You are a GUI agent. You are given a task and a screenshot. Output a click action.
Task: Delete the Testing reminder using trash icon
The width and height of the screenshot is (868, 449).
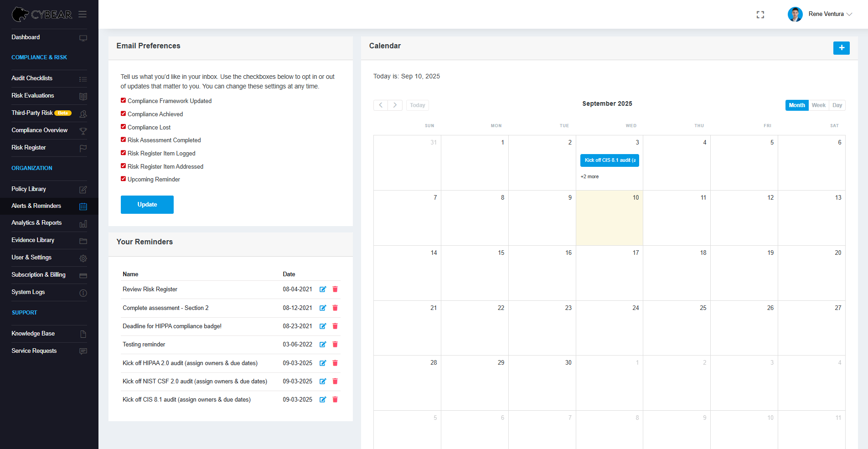pyautogui.click(x=335, y=344)
